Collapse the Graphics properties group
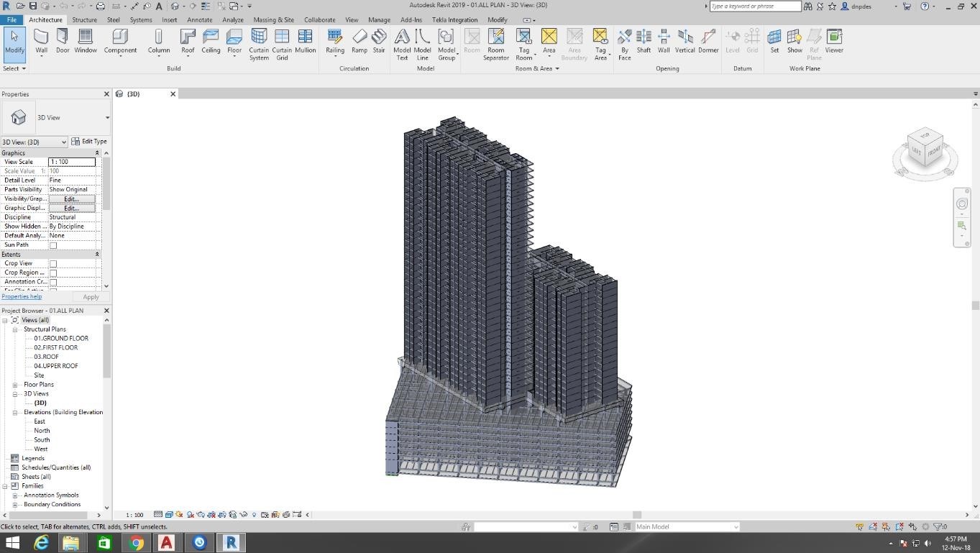Viewport: 980px width, 553px height. pyautogui.click(x=97, y=152)
